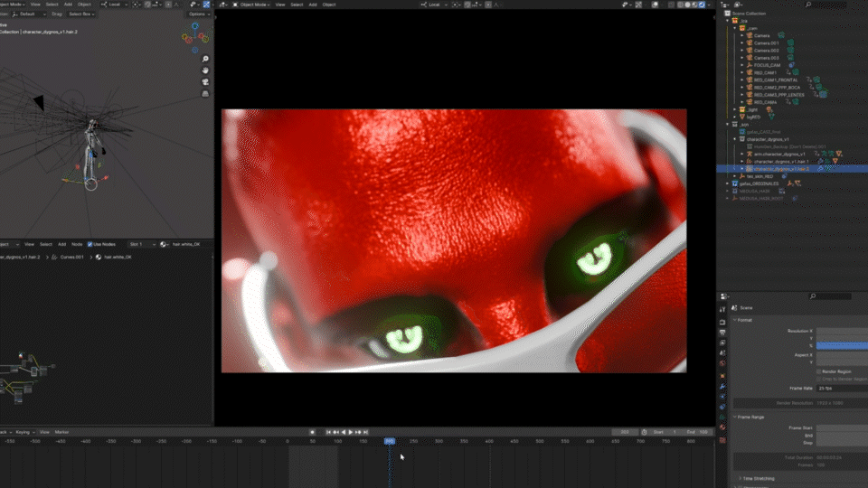Expand the _light collection in outliner
This screenshot has width=868, height=488.
tap(735, 109)
